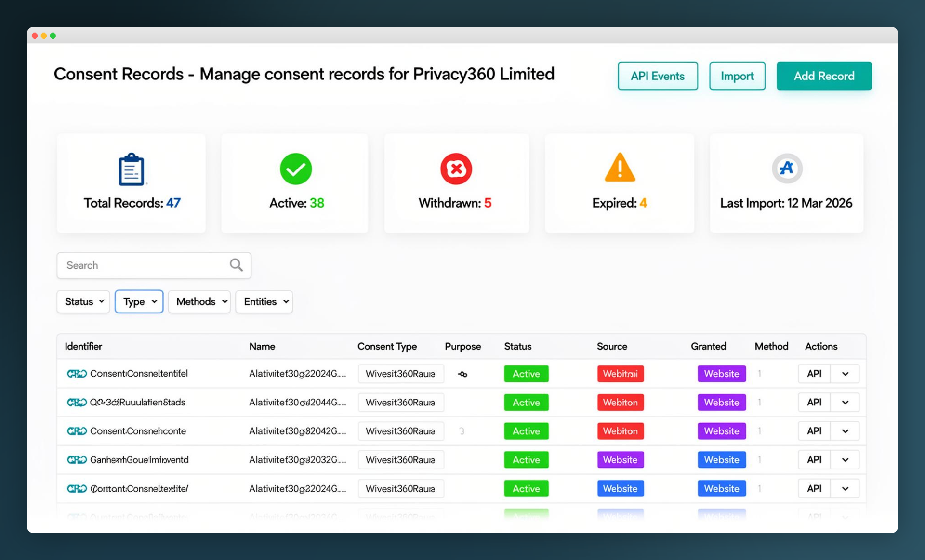Click purple Website granted badge in first row
Image resolution: width=925 pixels, height=560 pixels.
click(x=722, y=374)
